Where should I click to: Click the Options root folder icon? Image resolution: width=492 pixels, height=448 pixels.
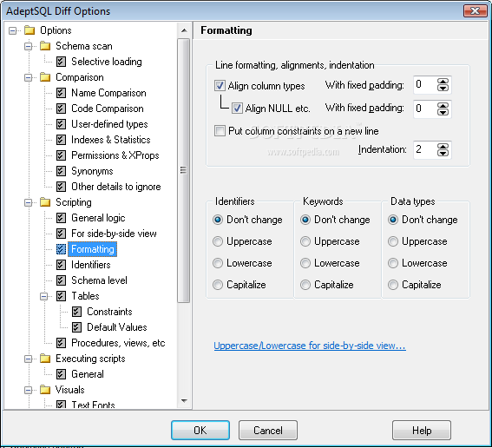click(30, 30)
